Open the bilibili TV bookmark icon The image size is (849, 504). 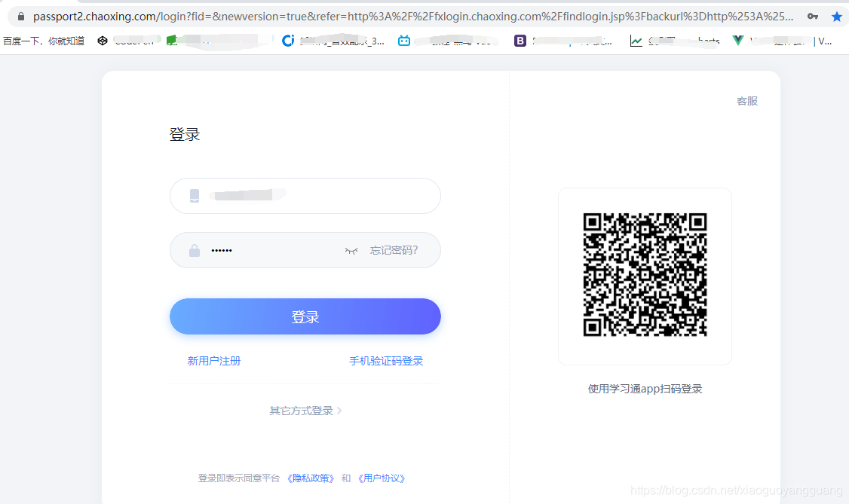coord(404,41)
